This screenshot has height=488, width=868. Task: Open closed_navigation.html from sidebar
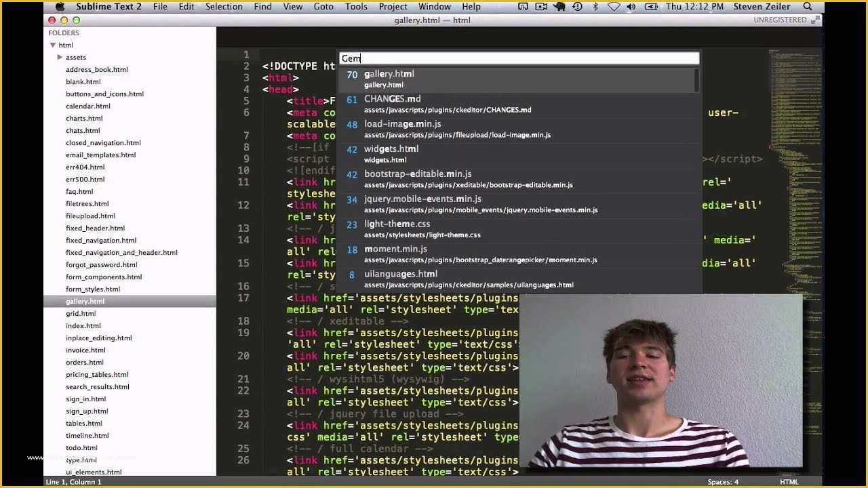[x=103, y=143]
